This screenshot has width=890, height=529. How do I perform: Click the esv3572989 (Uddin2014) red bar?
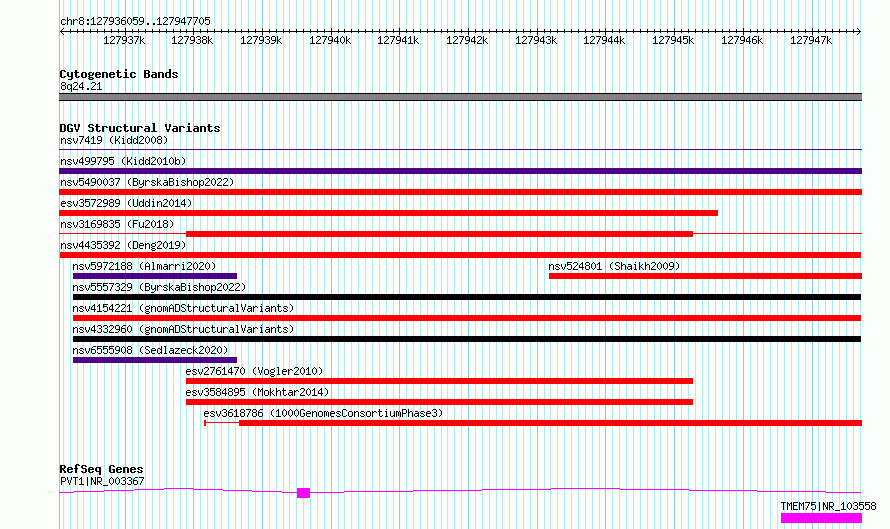tap(389, 213)
